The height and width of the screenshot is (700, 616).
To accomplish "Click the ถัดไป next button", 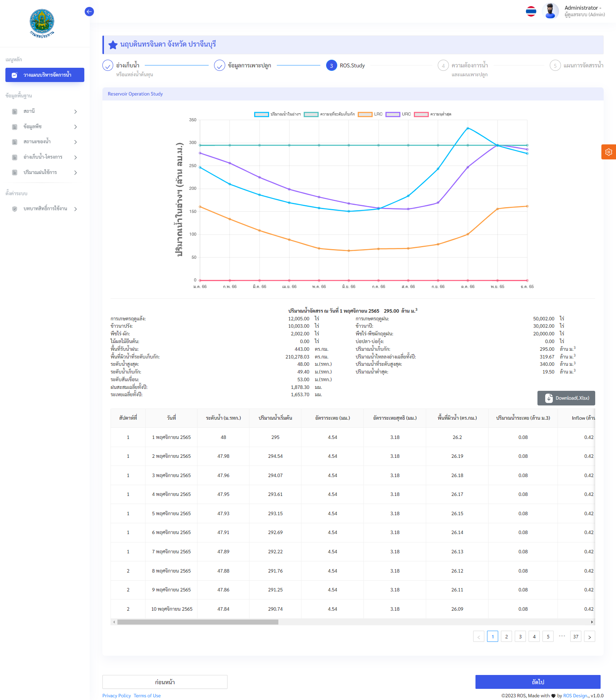I will [537, 682].
